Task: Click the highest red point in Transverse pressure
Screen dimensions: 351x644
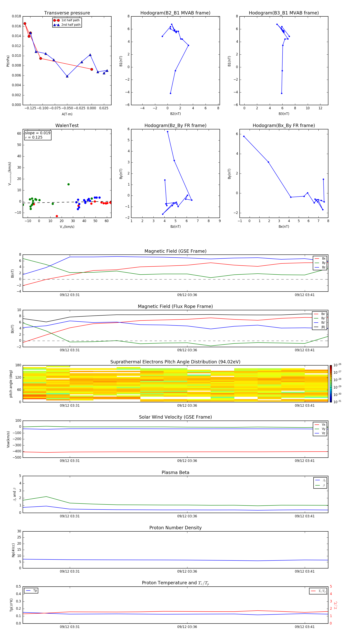Action: click(x=25, y=23)
